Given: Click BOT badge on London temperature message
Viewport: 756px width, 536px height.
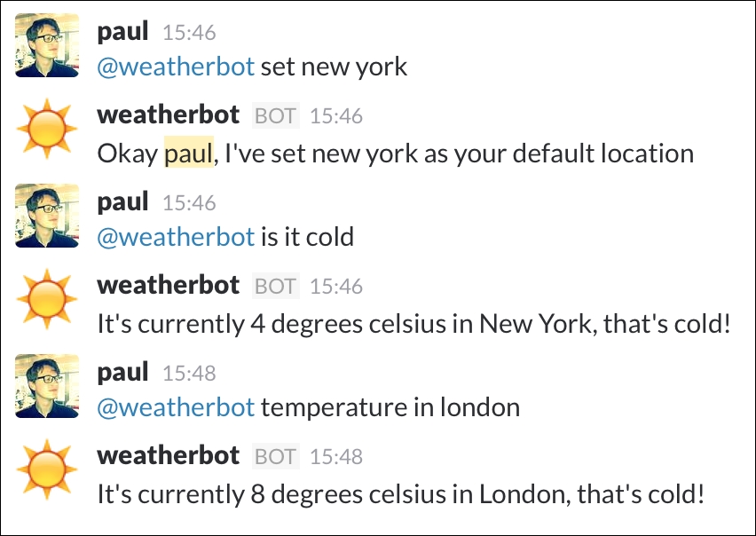Looking at the screenshot, I should pos(275,456).
